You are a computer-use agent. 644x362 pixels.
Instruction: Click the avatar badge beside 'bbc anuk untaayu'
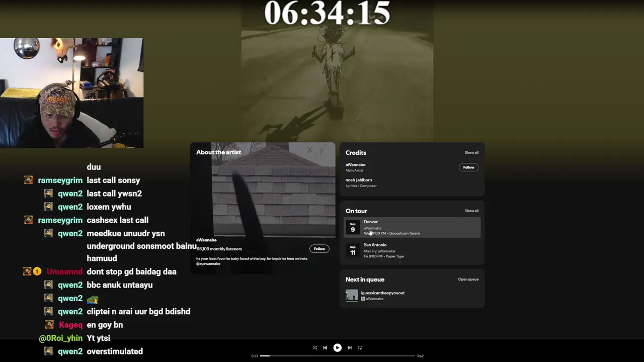pos(48,285)
